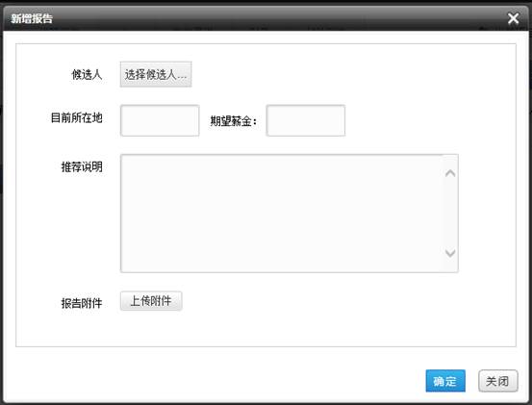Viewport: 532px width, 405px height.
Task: Confirm with the blue 确定 button
Action: [x=445, y=381]
